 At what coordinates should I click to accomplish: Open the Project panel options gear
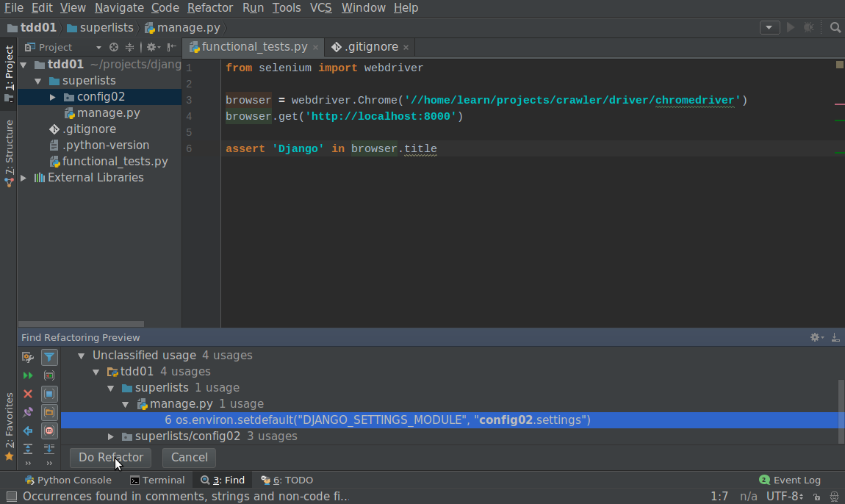[x=151, y=46]
